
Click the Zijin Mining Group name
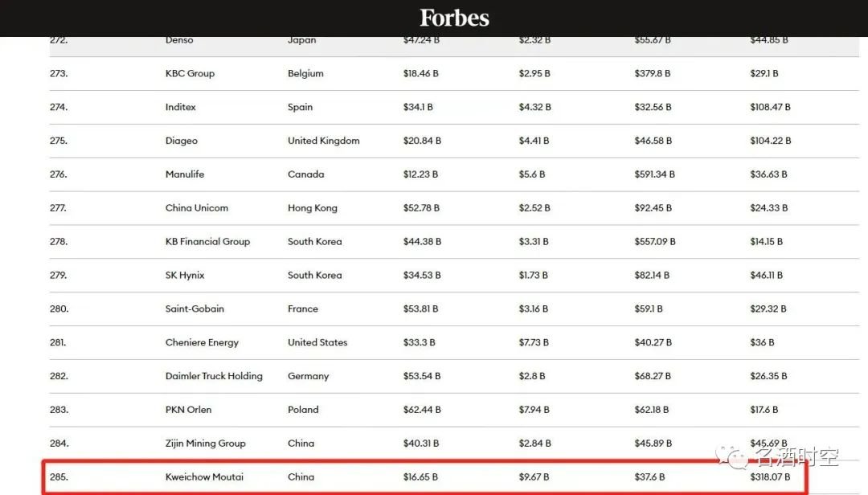point(206,444)
